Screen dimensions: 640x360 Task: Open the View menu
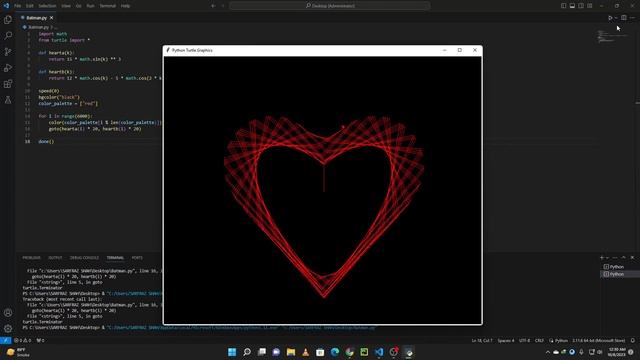click(x=66, y=6)
